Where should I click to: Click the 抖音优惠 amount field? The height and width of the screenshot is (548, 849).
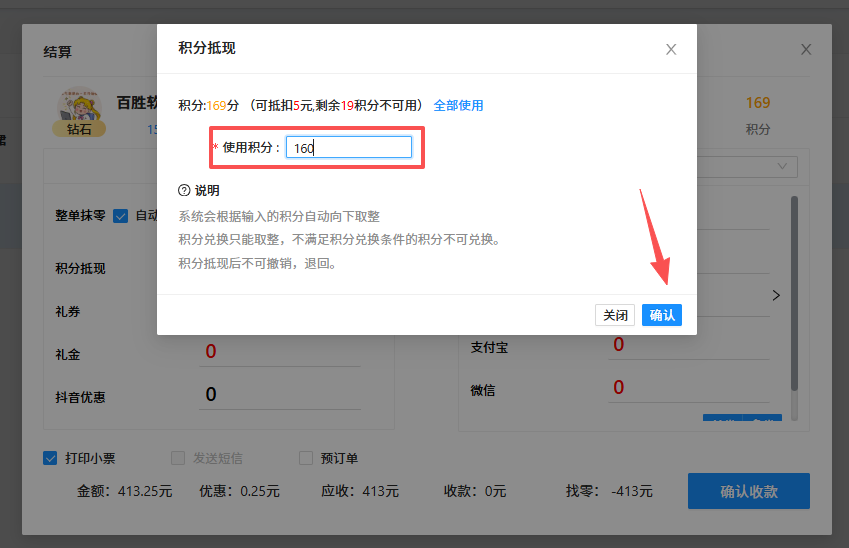tap(295, 395)
